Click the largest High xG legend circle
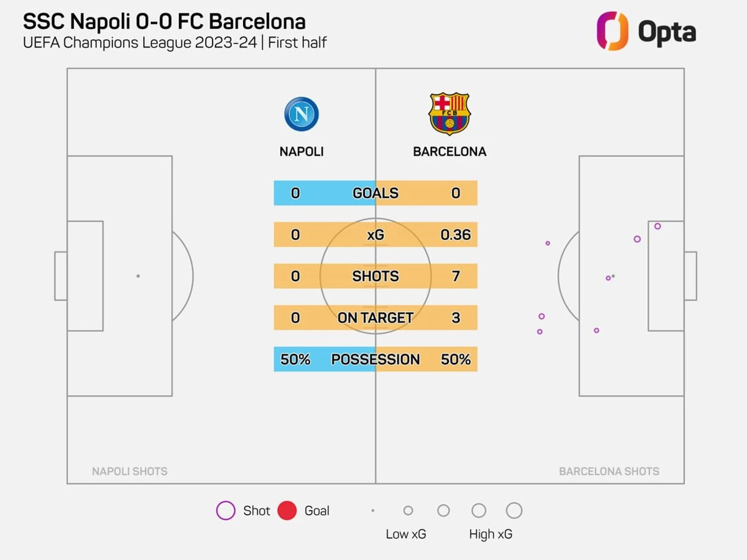Viewport: 747px width, 560px height. 514,510
